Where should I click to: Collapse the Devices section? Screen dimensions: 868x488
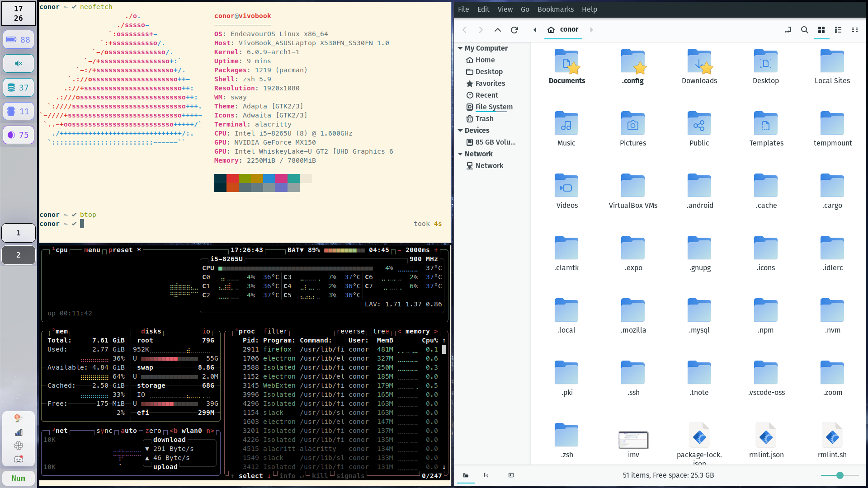tap(460, 131)
